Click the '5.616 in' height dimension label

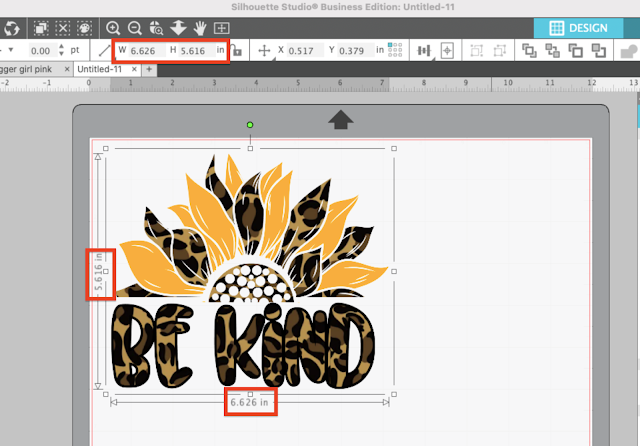coord(98,272)
